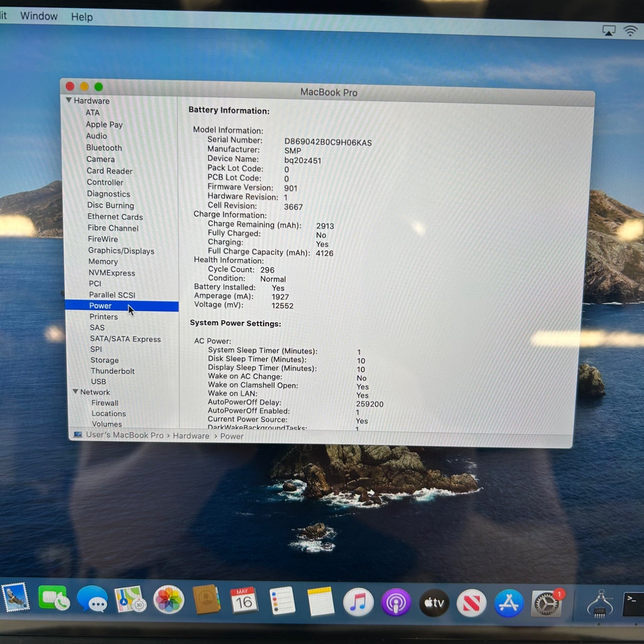This screenshot has height=644, width=644.
Task: Click the computer icon in the path bar
Action: pos(78,434)
